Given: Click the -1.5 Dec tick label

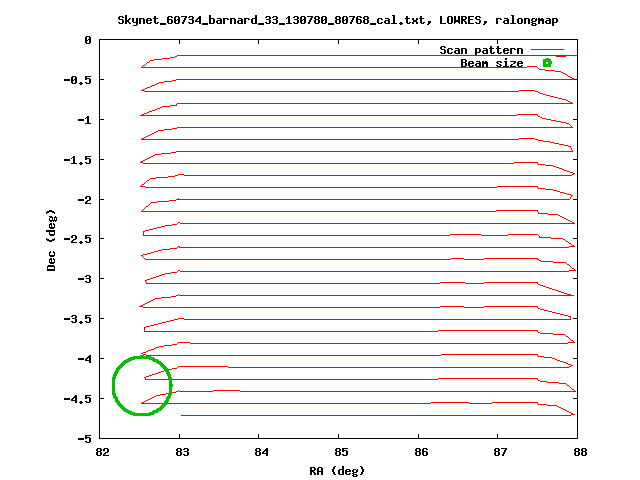Looking at the screenshot, I should (x=78, y=160).
